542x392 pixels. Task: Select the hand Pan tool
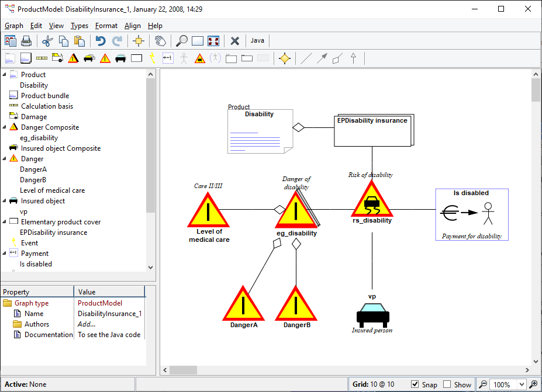point(160,41)
